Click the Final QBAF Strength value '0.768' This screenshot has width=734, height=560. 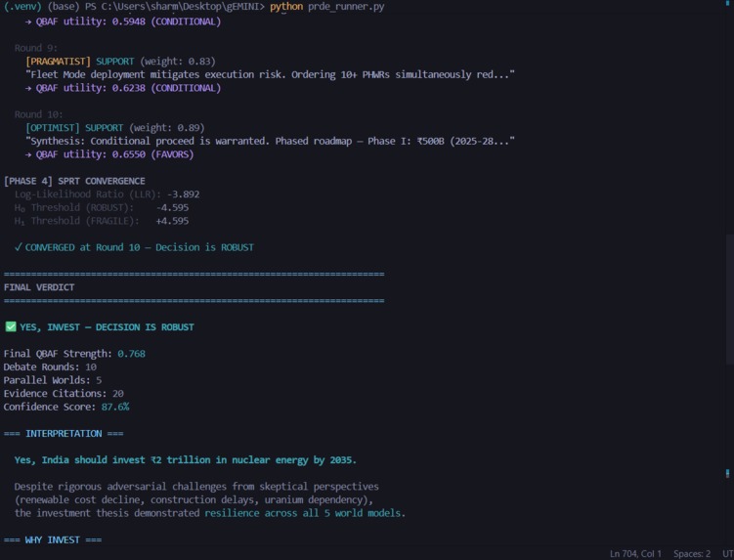[x=132, y=354]
